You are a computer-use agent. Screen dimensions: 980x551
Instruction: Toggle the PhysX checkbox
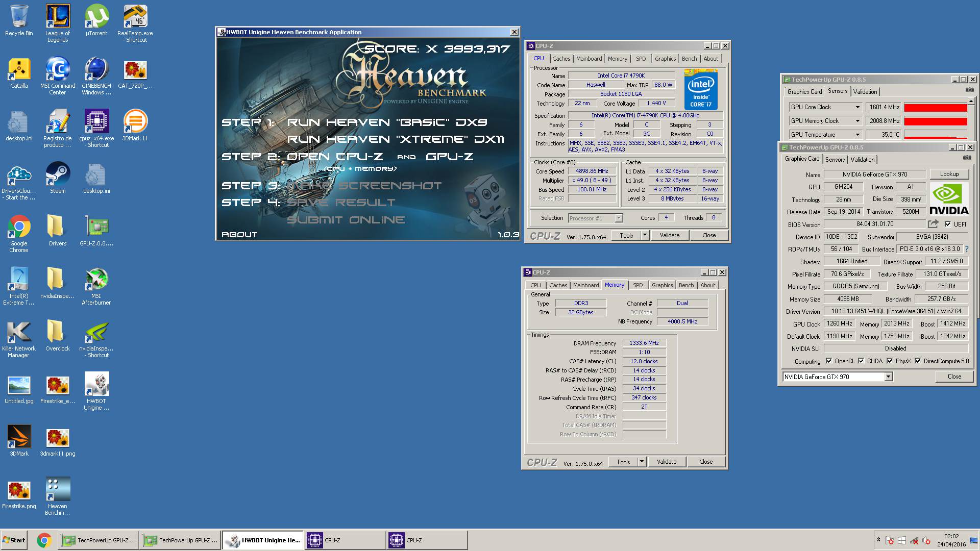[x=890, y=361]
